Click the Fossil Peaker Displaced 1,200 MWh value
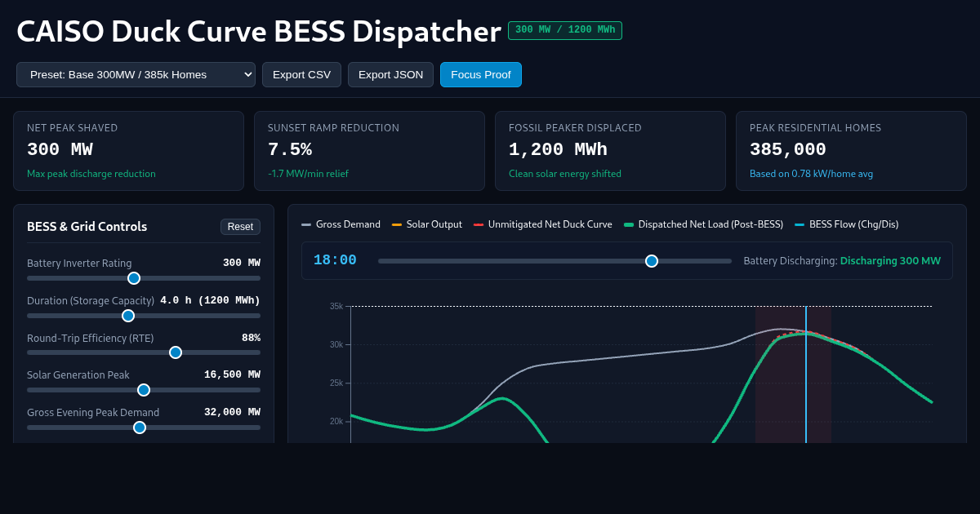Image resolution: width=980 pixels, height=514 pixels. coord(558,150)
